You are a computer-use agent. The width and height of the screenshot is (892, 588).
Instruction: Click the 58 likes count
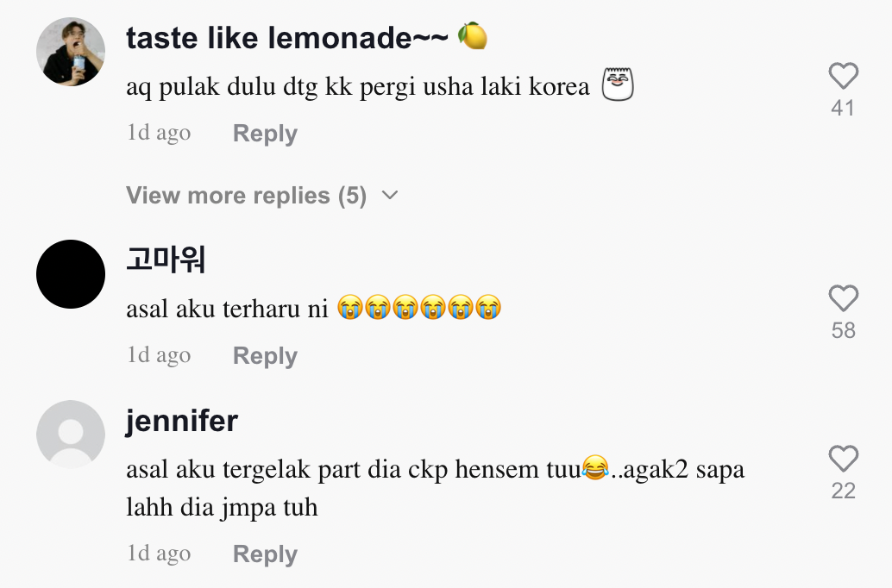[843, 330]
